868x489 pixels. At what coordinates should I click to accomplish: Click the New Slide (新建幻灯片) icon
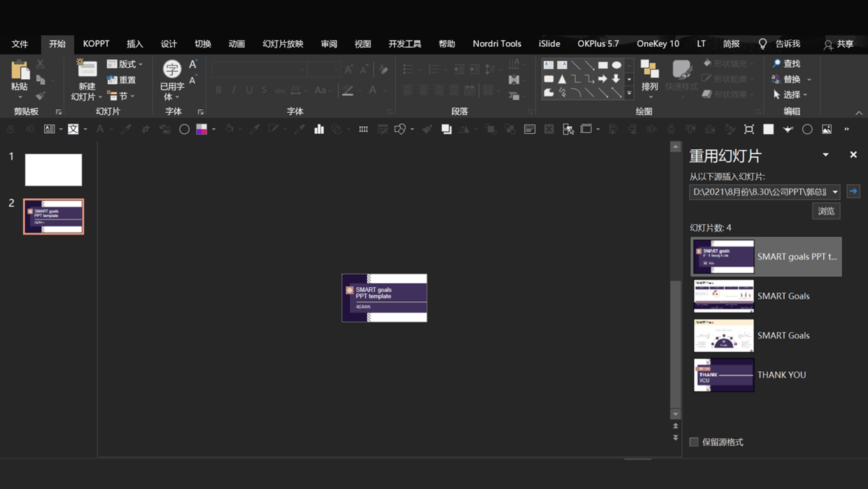pos(87,69)
